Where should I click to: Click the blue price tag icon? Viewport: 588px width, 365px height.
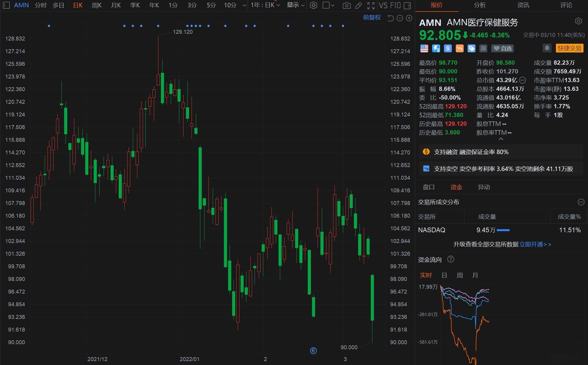coord(472,48)
